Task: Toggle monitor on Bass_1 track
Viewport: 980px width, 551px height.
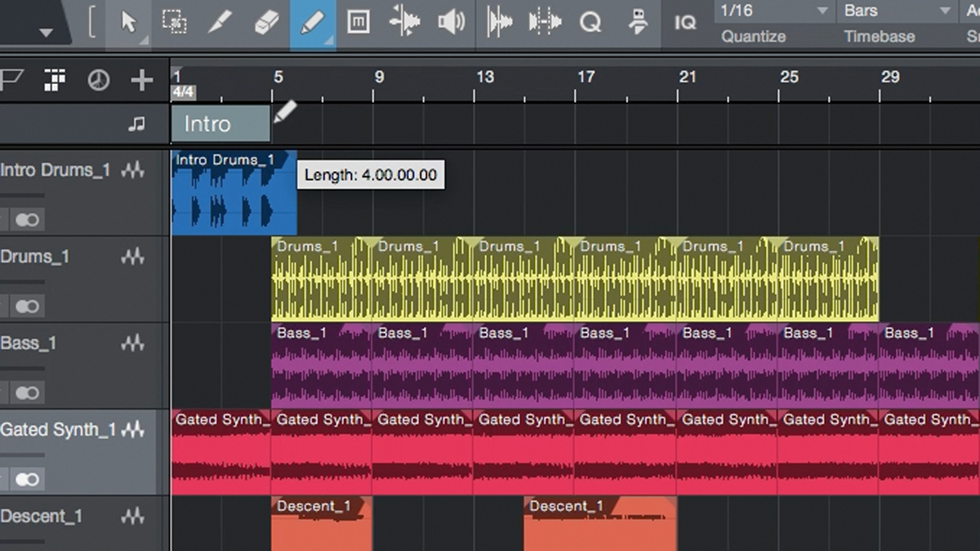Action: (28, 393)
